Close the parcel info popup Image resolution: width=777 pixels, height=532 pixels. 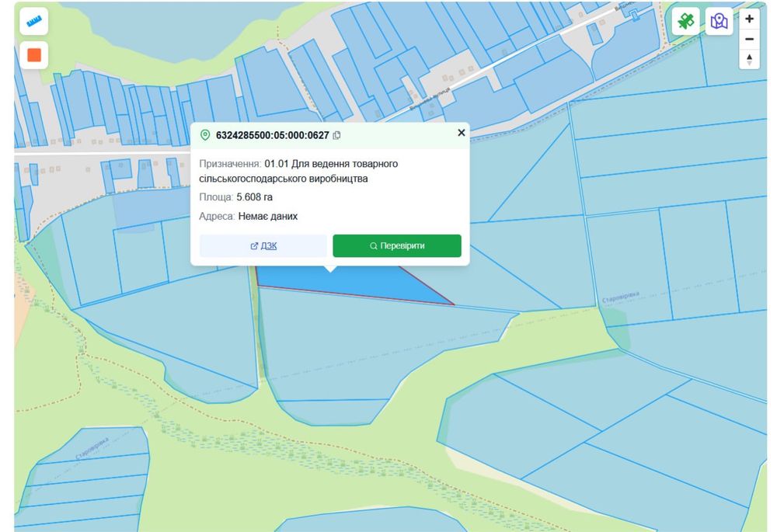(x=462, y=133)
